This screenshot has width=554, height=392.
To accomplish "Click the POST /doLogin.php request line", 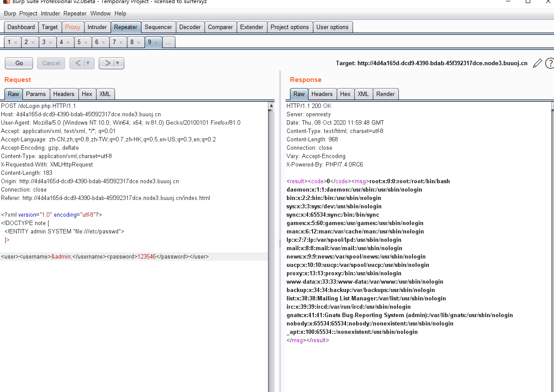I will pos(38,106).
